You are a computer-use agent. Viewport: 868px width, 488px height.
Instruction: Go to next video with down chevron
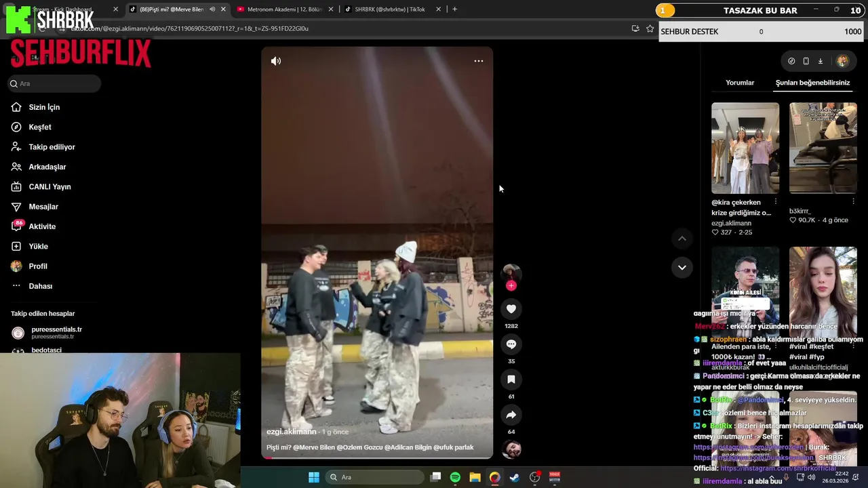[682, 268]
